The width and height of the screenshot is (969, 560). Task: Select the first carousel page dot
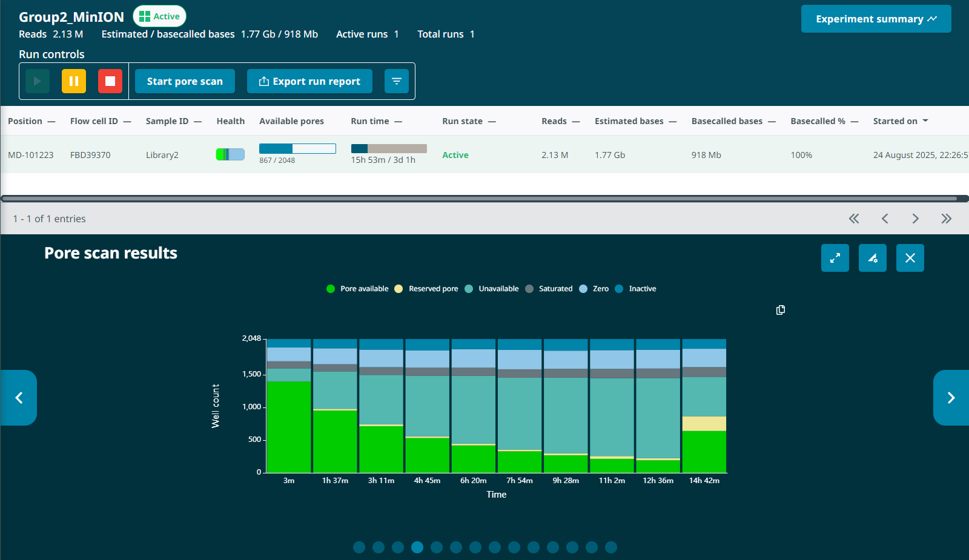359,547
